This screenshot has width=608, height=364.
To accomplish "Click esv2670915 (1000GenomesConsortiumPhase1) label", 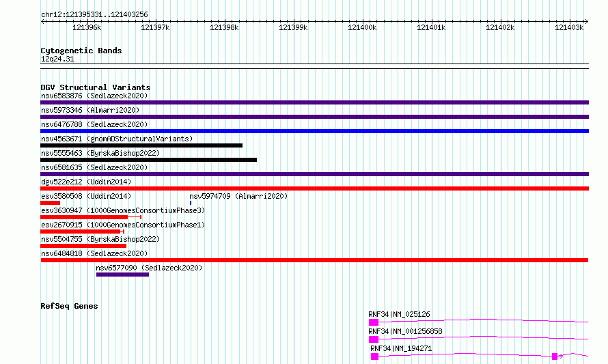I will pyautogui.click(x=123, y=225).
